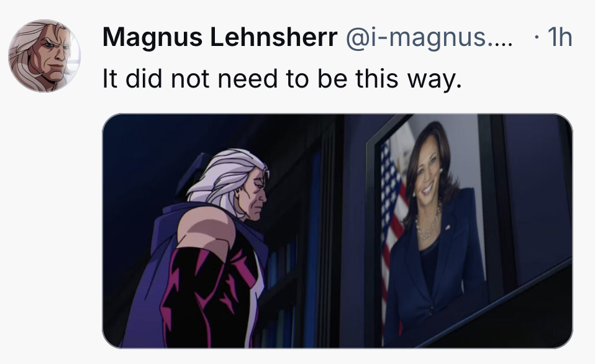This screenshot has height=364, width=595.
Task: Click the display name Magnus Lehnsherr
Action: click(x=220, y=37)
